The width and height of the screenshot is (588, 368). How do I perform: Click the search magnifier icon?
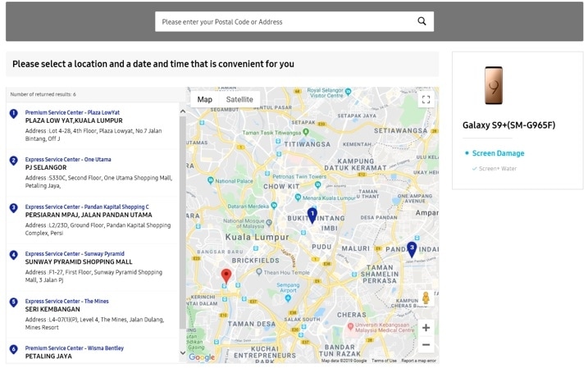pyautogui.click(x=422, y=21)
